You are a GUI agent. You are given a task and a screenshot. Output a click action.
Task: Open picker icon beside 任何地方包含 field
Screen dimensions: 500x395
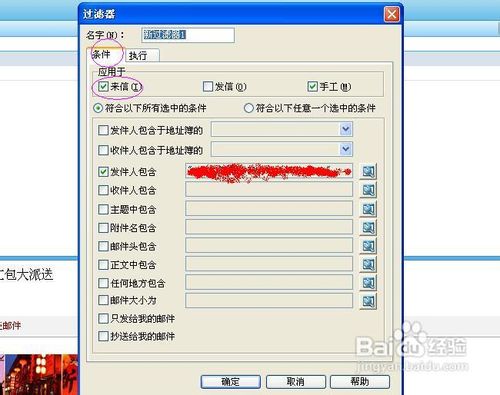368,283
